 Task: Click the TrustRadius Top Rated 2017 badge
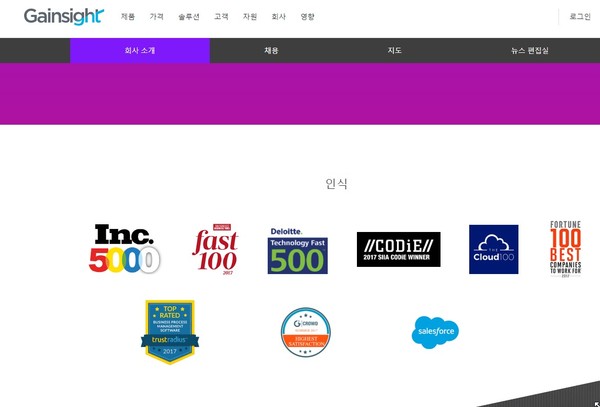(x=170, y=332)
